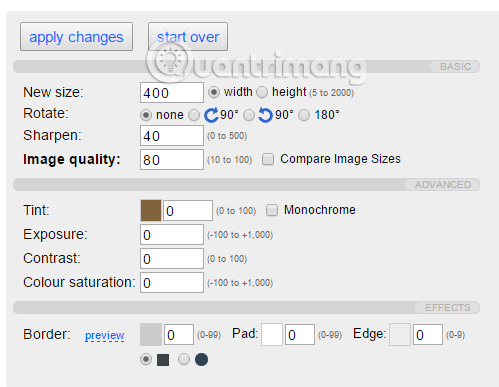Click the Sharpen value field

pyautogui.click(x=172, y=135)
